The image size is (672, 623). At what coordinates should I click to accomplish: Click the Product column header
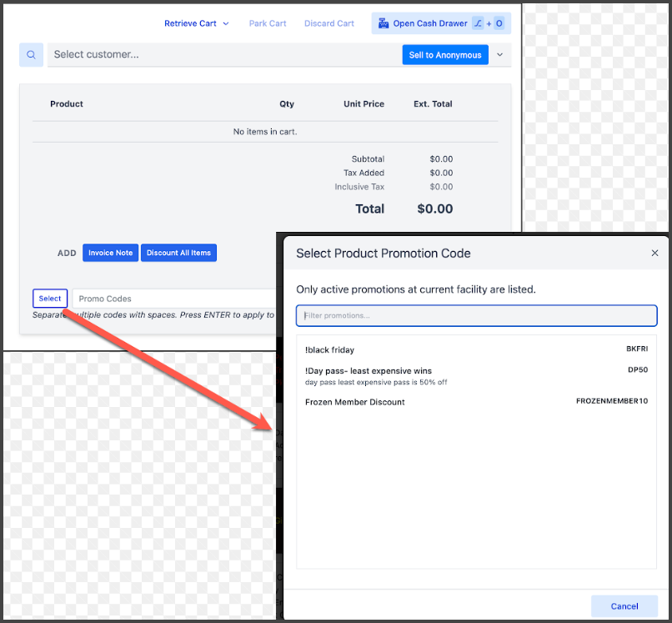pos(67,104)
